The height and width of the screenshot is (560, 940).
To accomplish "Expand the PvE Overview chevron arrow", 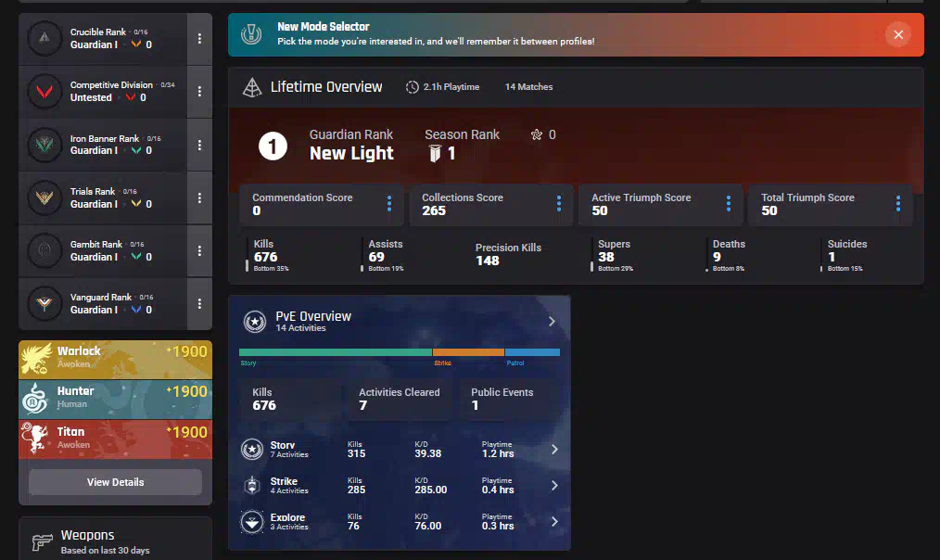I will click(x=552, y=322).
